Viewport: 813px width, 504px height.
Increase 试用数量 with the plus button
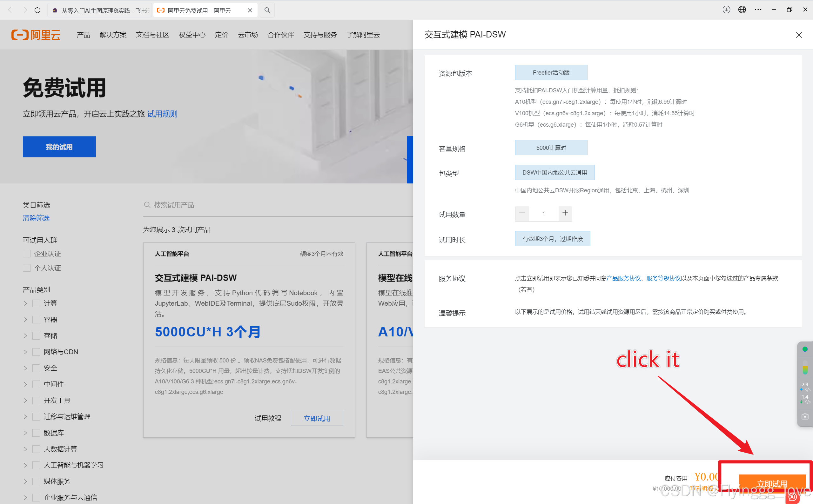point(565,213)
